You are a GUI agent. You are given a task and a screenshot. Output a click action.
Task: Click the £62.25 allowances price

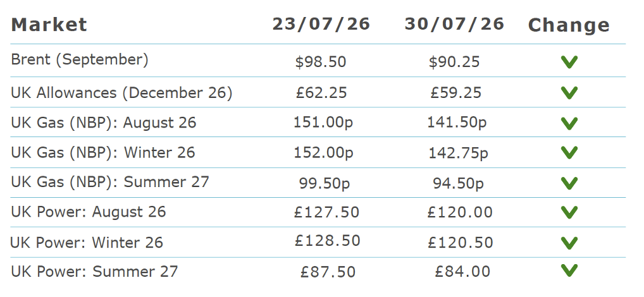(321, 93)
